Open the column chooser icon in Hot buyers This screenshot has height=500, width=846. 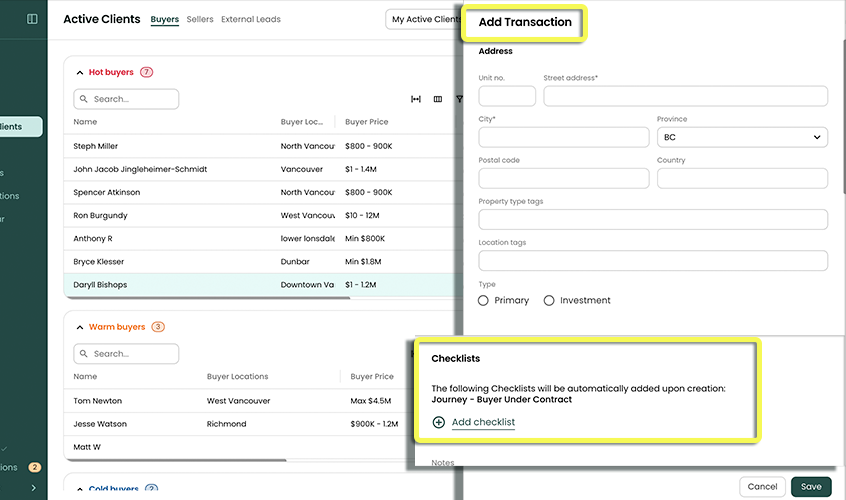pos(438,99)
